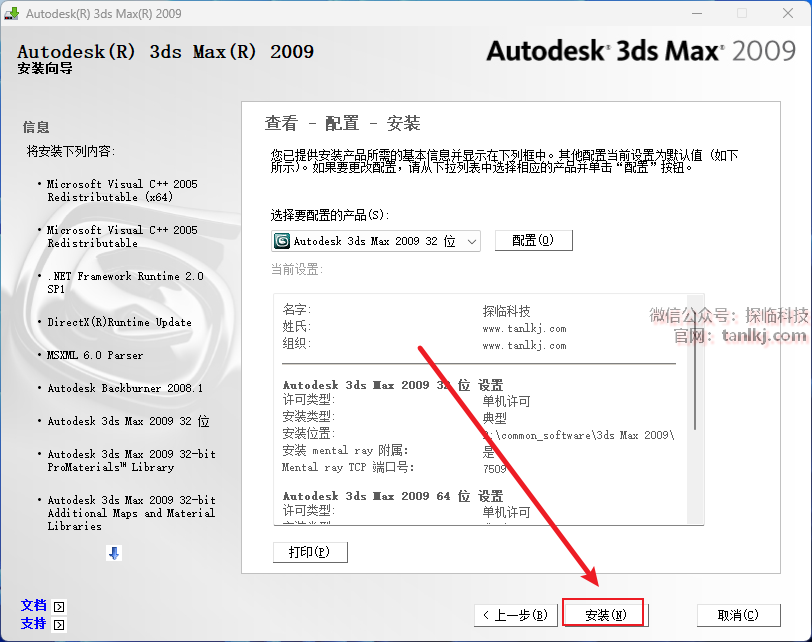Print settings with the 打印(P) button

[310, 552]
